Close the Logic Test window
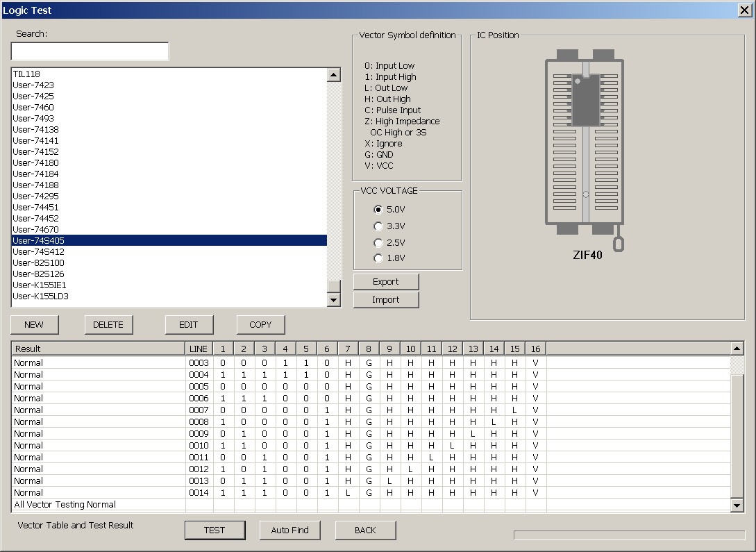 pos(744,10)
